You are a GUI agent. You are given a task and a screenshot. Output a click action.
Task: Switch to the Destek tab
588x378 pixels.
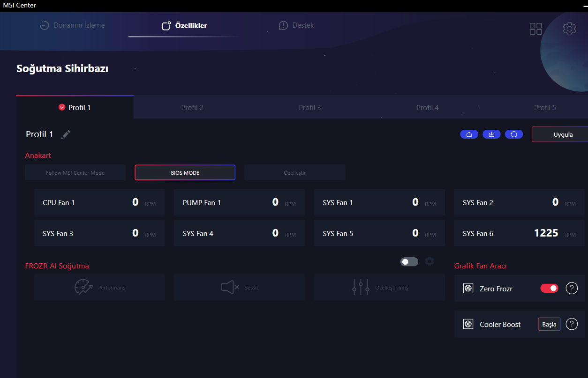pos(296,25)
